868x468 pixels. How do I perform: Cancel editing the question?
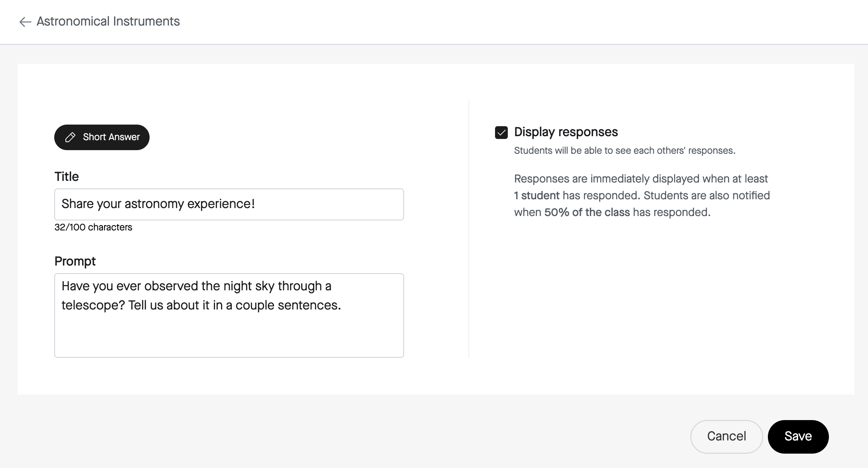point(726,436)
